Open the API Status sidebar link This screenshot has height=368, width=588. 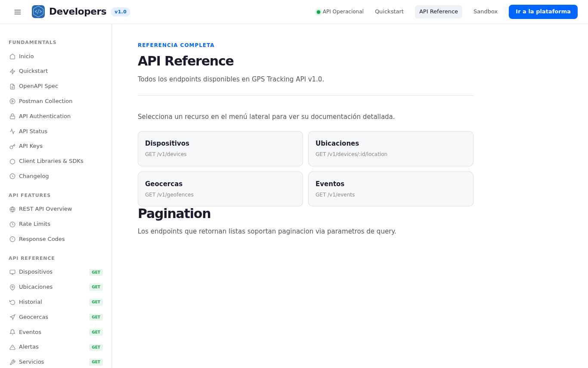(56, 131)
